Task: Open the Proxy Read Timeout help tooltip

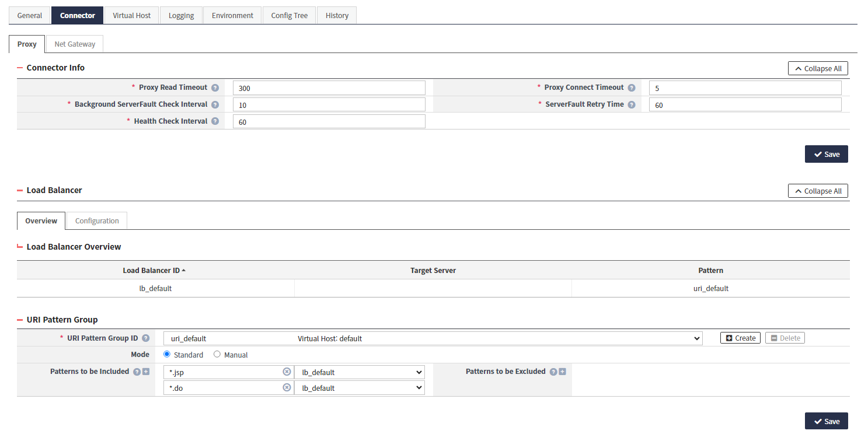Action: [x=215, y=87]
